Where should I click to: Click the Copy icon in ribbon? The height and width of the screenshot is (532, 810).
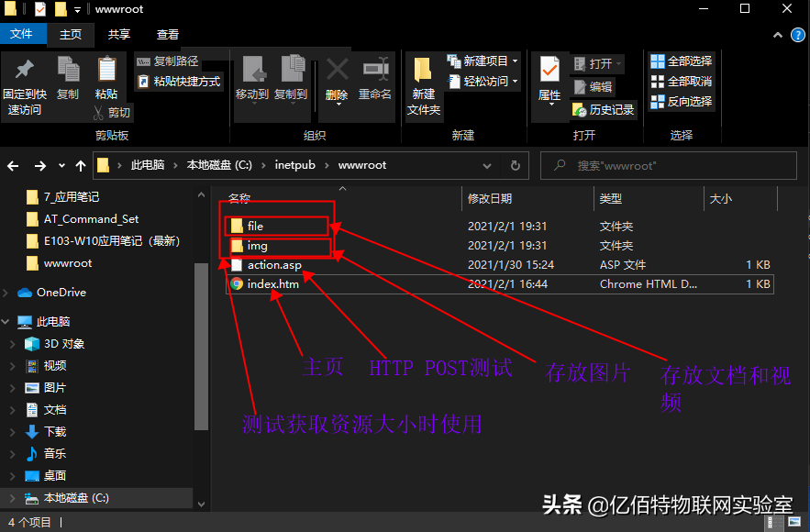68,71
